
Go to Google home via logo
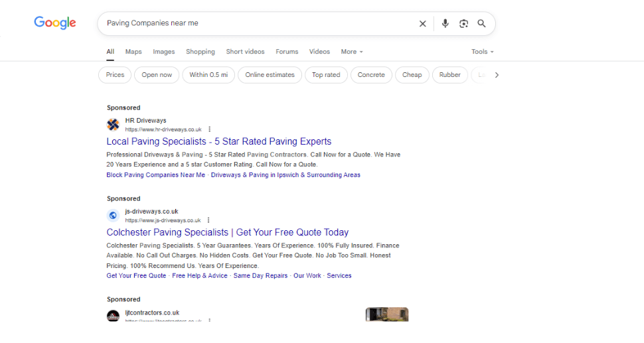coord(55,23)
